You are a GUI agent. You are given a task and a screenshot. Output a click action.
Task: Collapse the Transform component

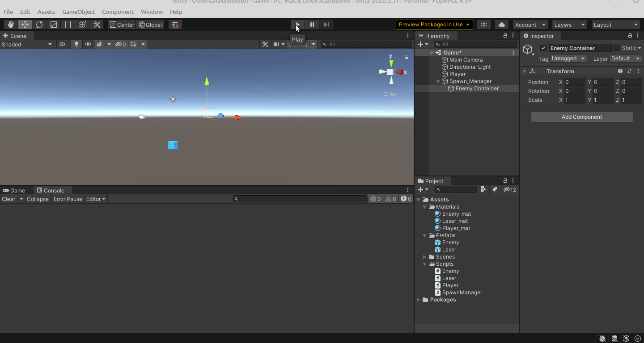524,71
